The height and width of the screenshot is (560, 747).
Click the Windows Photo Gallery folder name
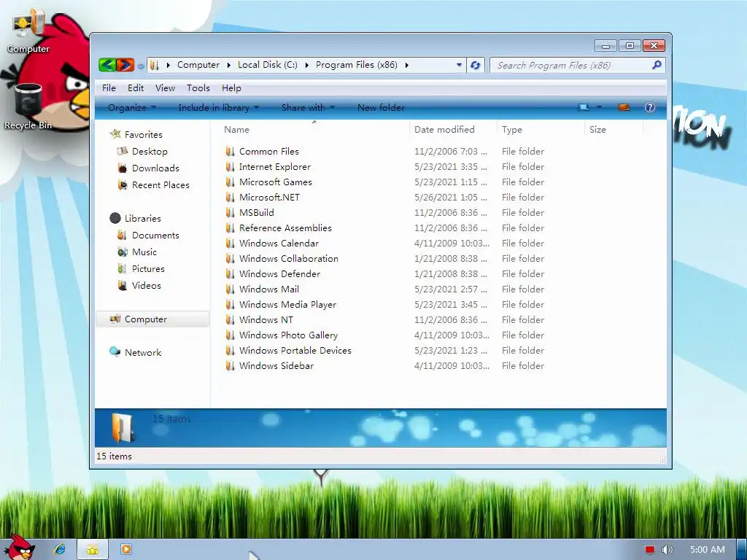coord(288,335)
